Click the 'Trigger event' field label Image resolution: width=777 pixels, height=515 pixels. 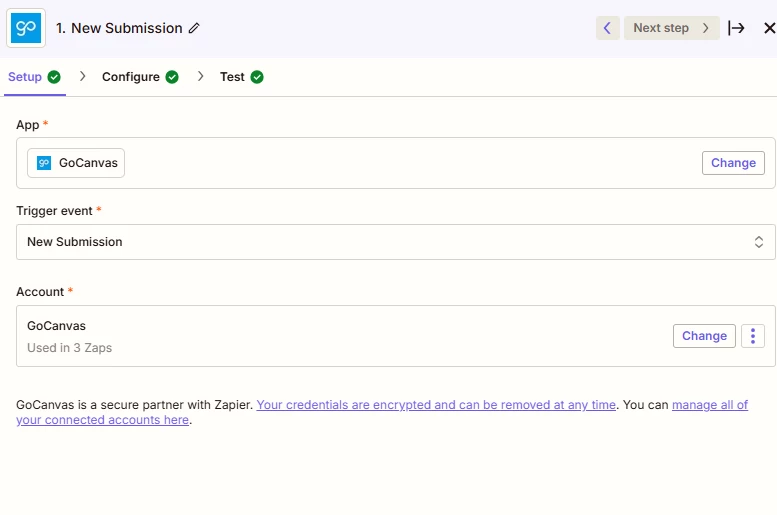point(55,211)
